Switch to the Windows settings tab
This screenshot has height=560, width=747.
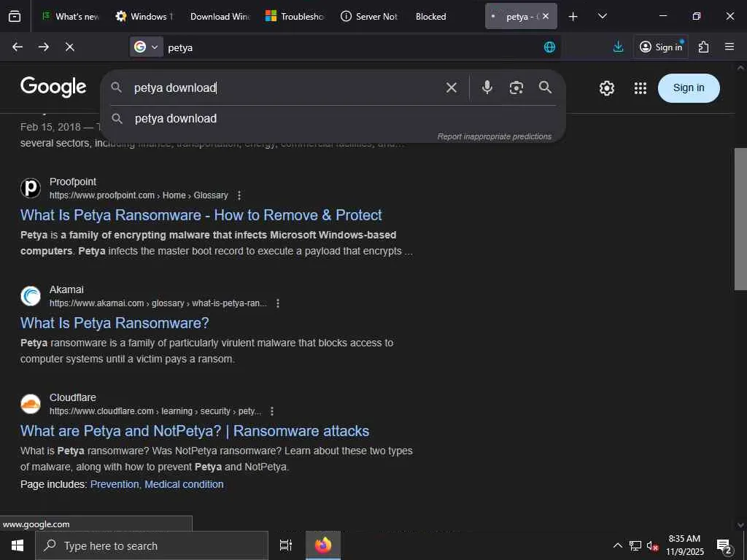point(145,16)
